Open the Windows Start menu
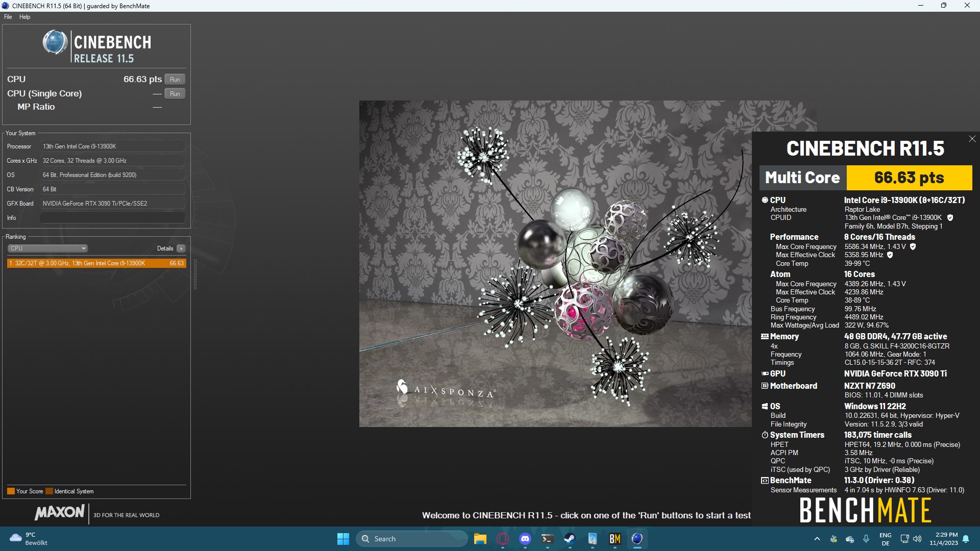 click(343, 539)
